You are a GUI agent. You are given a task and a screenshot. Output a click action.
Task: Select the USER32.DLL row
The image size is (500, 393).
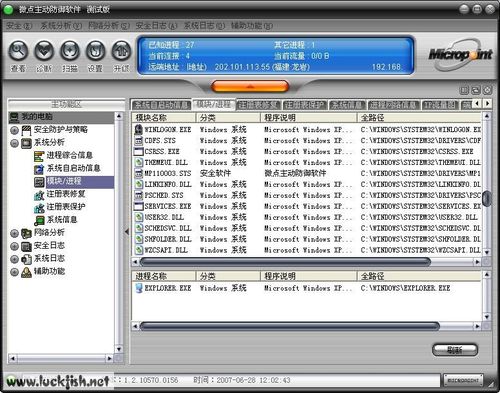pos(307,217)
